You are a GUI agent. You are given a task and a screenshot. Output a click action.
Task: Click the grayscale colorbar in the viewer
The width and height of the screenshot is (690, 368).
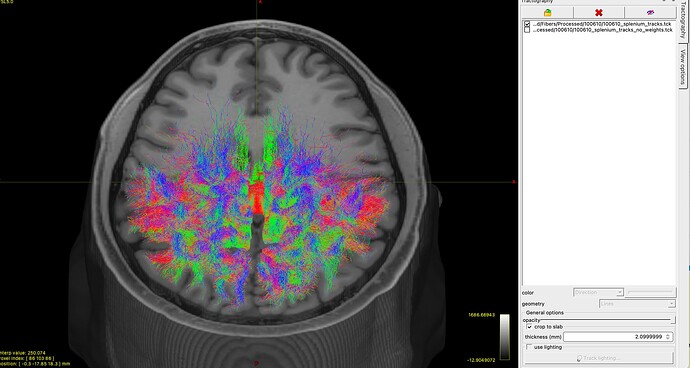(505, 336)
